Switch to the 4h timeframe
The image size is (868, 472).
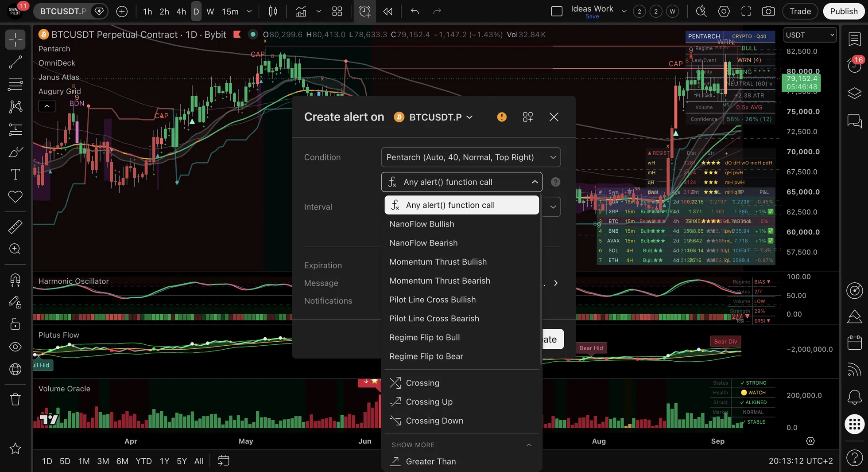coord(181,12)
